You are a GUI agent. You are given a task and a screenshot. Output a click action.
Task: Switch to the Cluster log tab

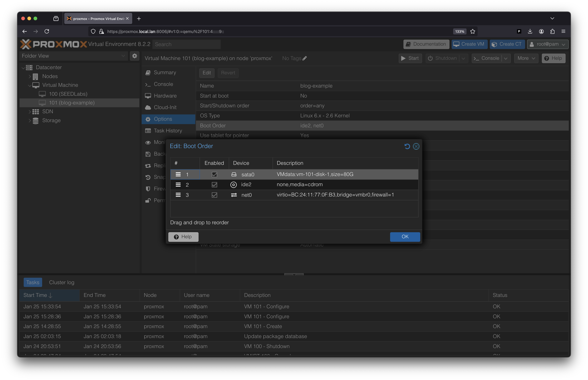click(62, 282)
